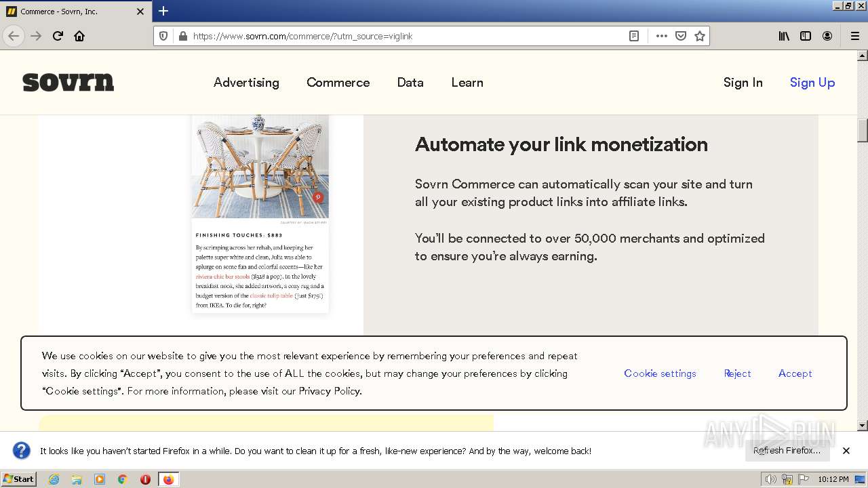Accept all cookies

795,373
